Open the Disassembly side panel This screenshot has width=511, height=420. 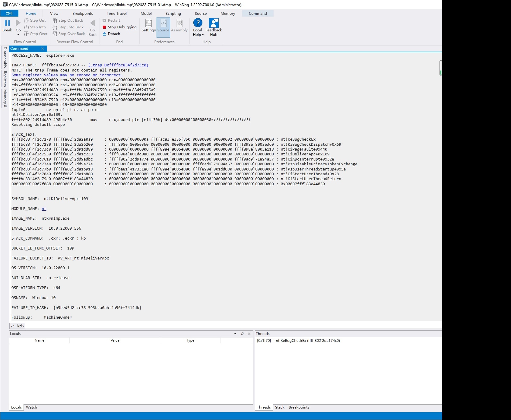click(5, 57)
